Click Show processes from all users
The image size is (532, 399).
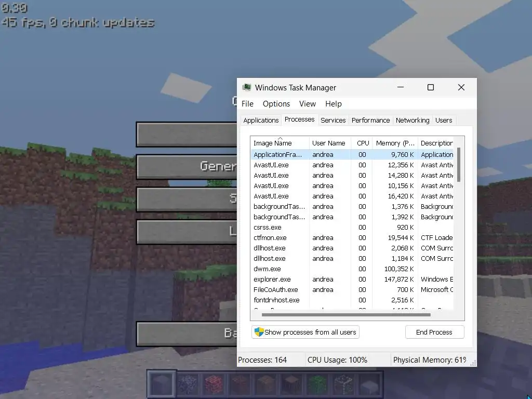tap(305, 332)
